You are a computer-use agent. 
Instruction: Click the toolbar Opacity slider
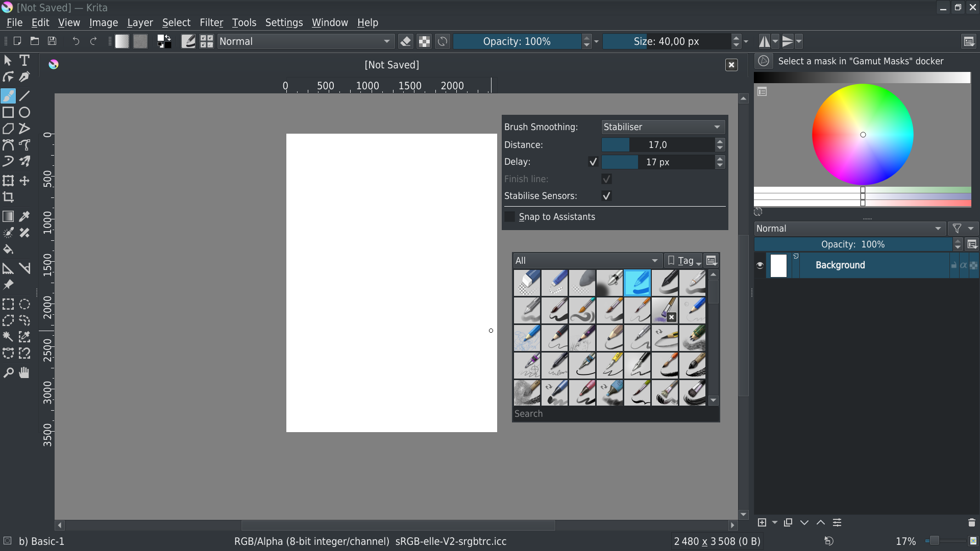[517, 41]
